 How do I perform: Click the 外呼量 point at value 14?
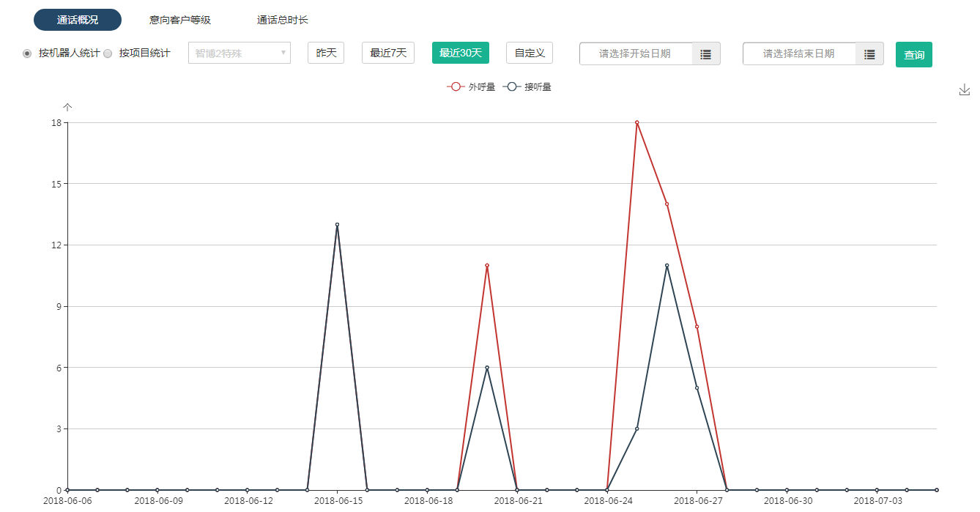(x=667, y=204)
